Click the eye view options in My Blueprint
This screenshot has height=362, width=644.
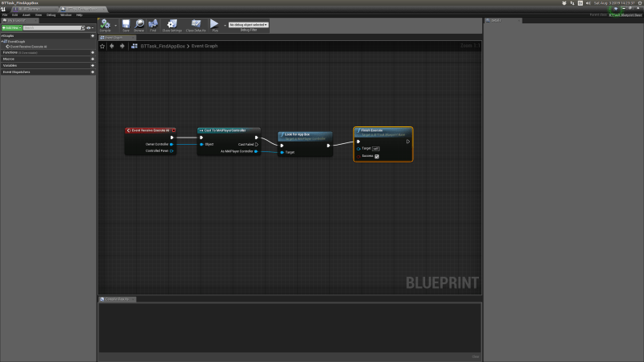[x=89, y=27]
